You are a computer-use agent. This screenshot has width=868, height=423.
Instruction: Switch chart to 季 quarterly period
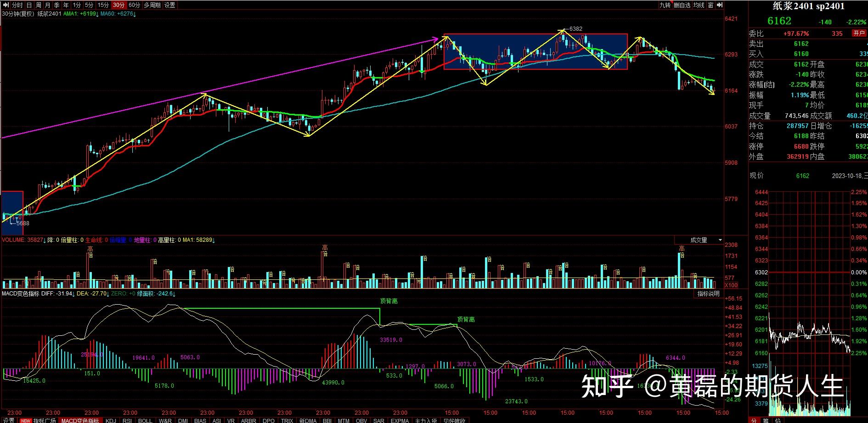(56, 5)
